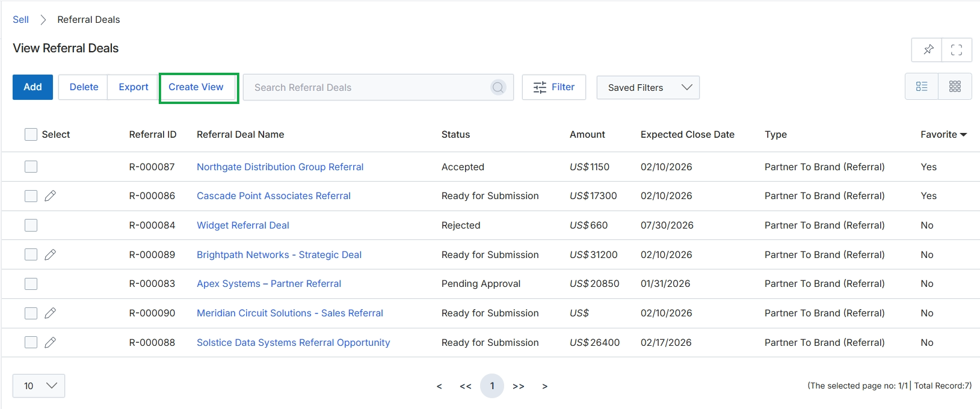Sort by the Favorite column arrow
Screen dimensions: 980x409
coord(963,135)
